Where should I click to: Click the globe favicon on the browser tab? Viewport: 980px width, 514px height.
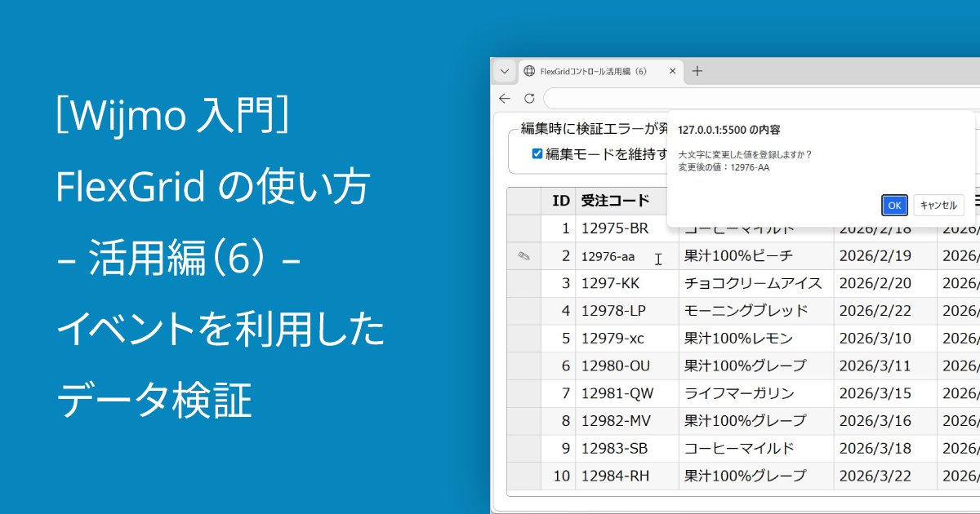coord(529,71)
